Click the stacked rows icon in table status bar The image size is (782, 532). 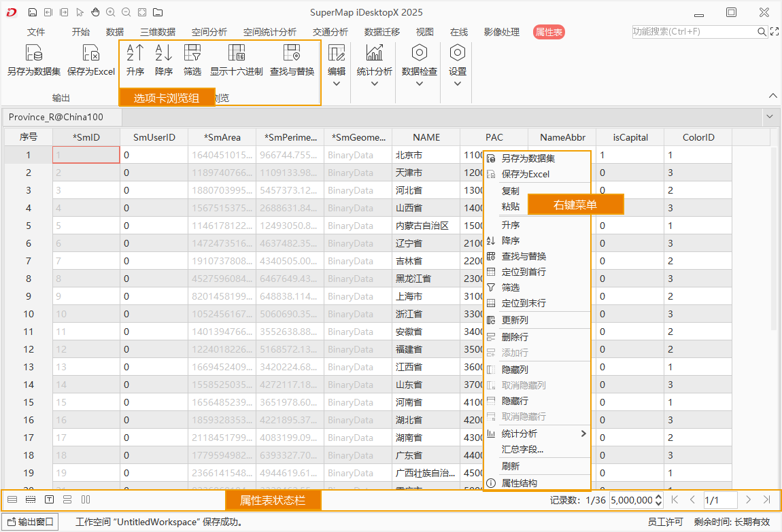click(x=12, y=499)
